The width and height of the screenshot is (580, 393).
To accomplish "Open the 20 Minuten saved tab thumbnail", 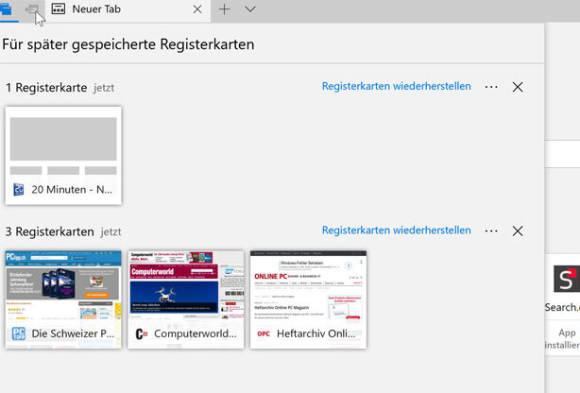I will [x=63, y=155].
